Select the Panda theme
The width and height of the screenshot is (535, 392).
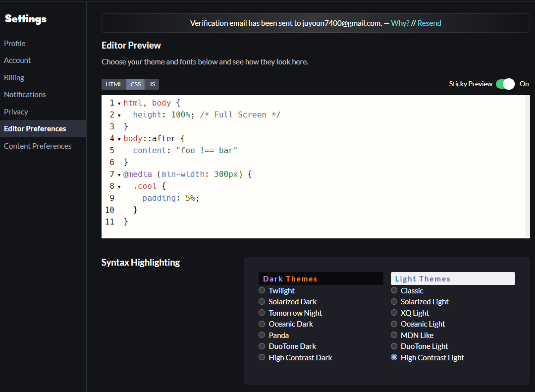point(262,335)
